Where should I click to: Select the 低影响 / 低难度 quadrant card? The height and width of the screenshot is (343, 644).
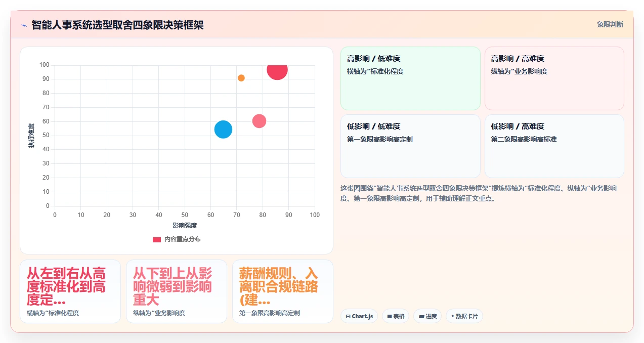tap(410, 146)
